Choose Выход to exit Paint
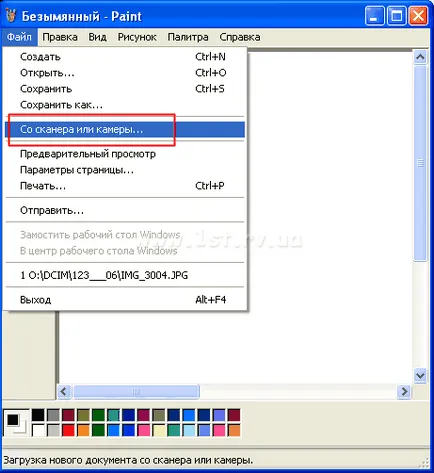 (x=125, y=300)
